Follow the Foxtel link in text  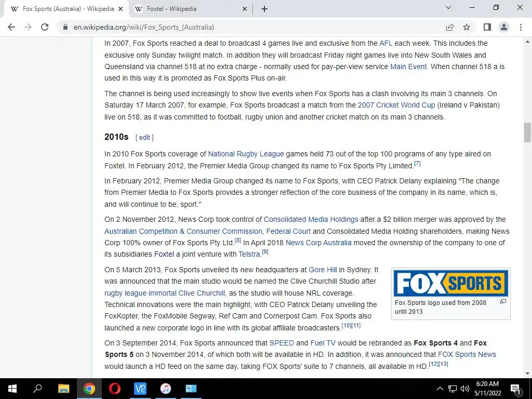click(164, 254)
